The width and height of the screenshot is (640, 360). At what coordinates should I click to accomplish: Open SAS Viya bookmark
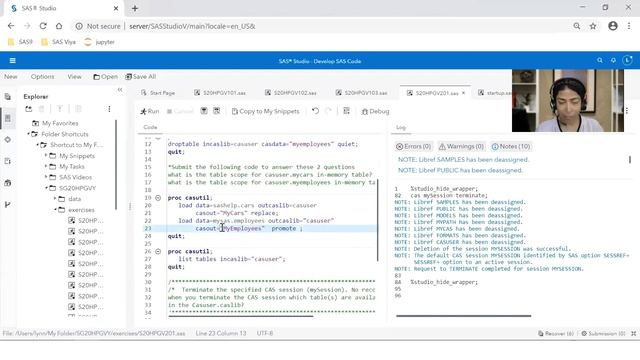pyautogui.click(x=58, y=42)
